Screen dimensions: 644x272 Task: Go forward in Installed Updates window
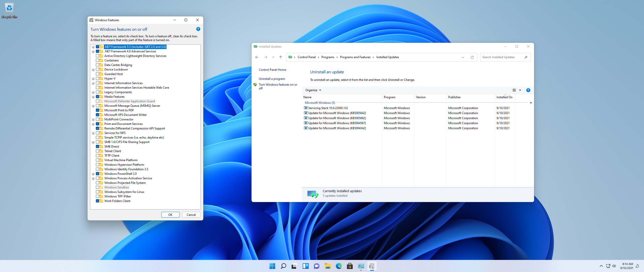266,57
